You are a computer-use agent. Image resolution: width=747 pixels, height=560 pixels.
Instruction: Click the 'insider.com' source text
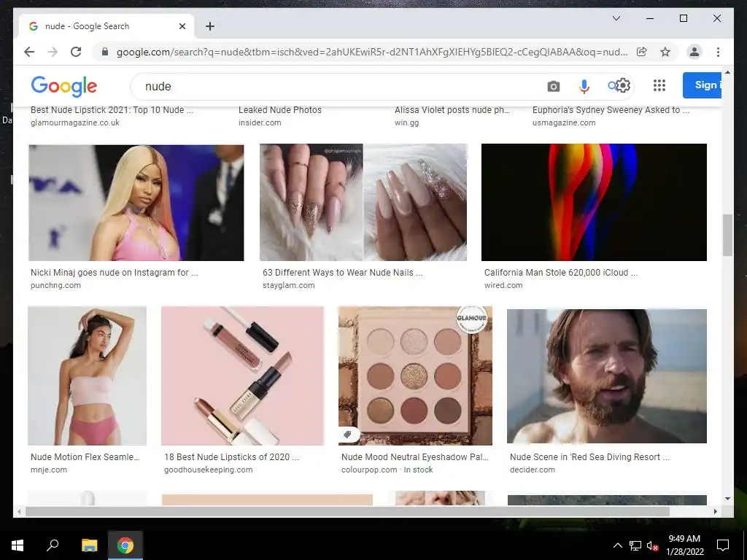(260, 122)
